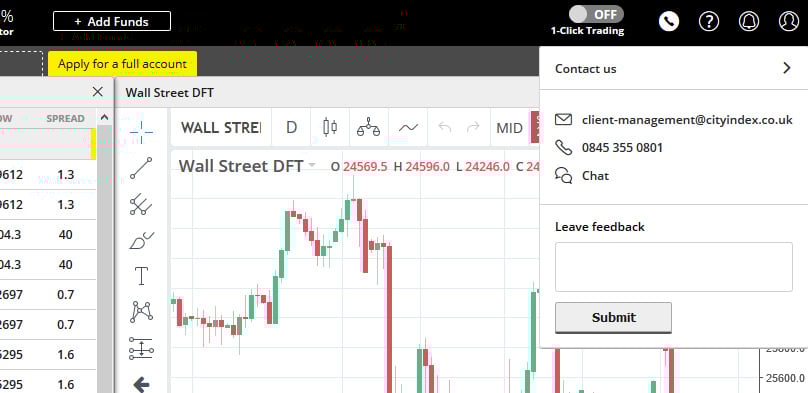The image size is (808, 393).
Task: Select the pattern drawing tool
Action: click(141, 312)
